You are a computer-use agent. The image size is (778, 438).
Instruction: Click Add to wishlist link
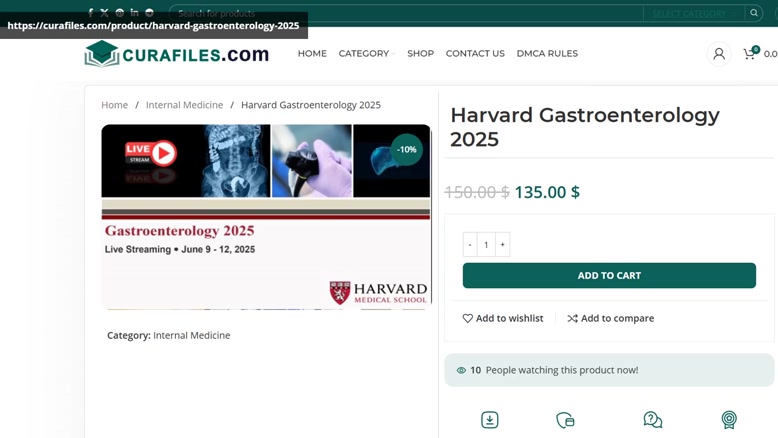click(x=503, y=318)
